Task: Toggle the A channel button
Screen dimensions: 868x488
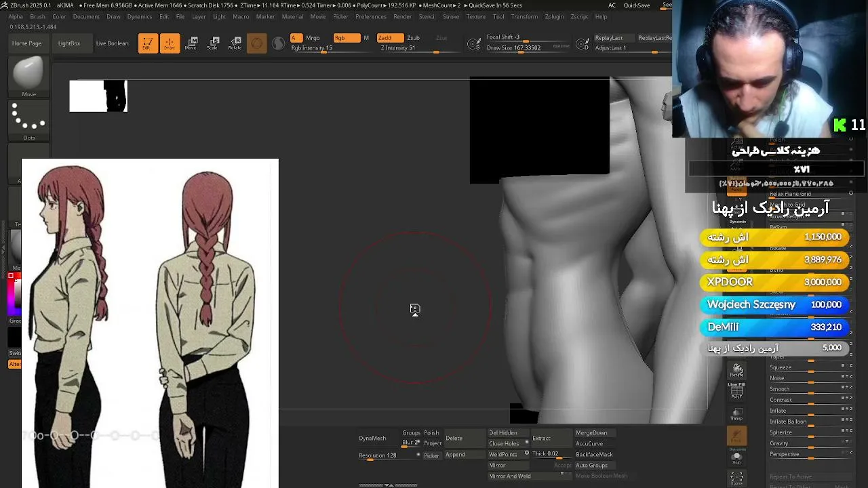Action: [x=296, y=38]
